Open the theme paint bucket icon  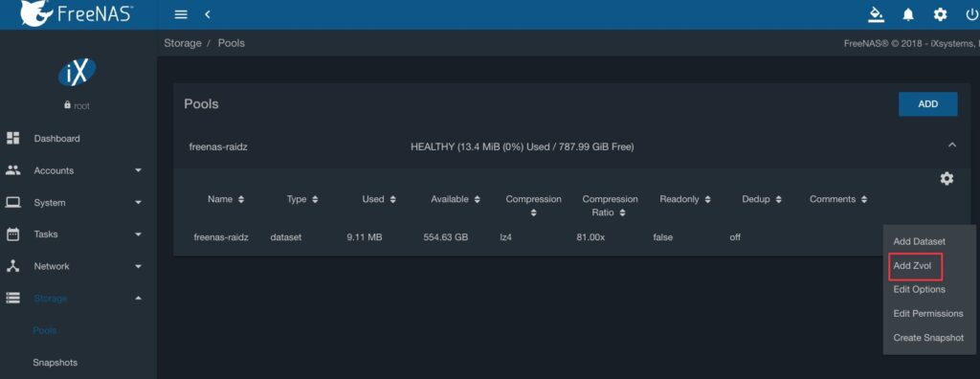[x=877, y=14]
